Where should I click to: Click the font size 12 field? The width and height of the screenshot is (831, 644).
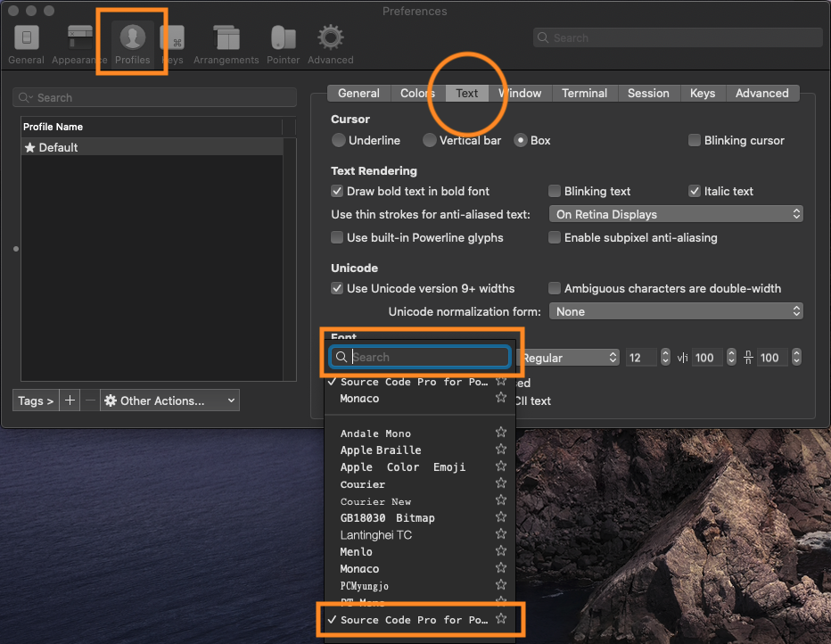tap(641, 358)
